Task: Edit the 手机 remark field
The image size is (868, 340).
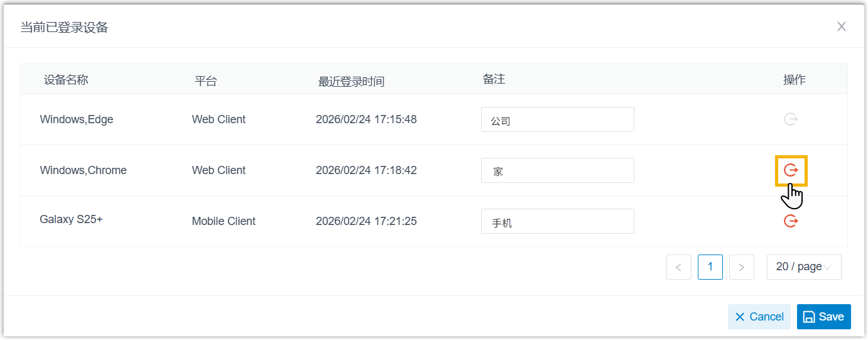Action: click(x=557, y=221)
